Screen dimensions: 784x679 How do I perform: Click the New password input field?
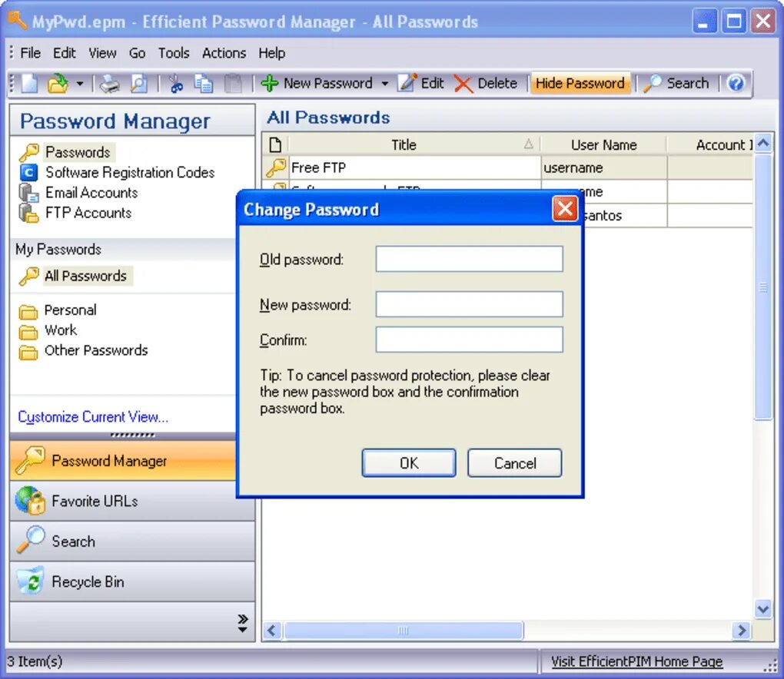[x=469, y=304]
